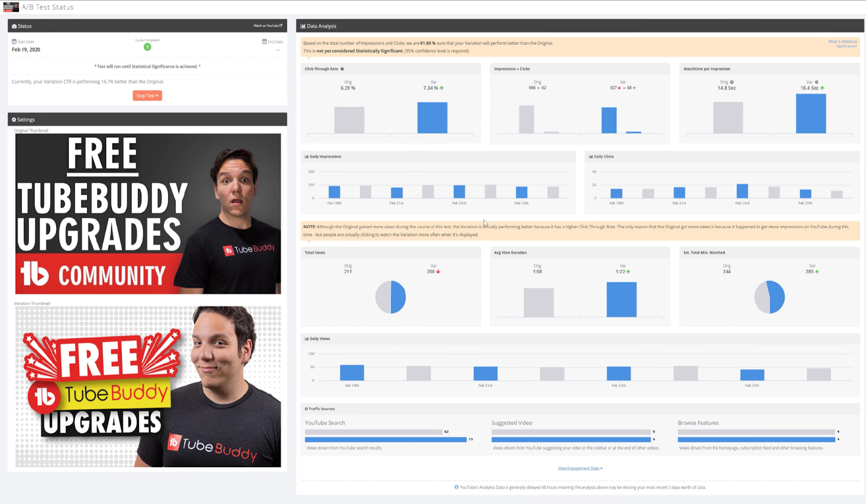The width and height of the screenshot is (866, 504).
Task: Click the green up arrow beside 7.34 %
Action: 442,88
